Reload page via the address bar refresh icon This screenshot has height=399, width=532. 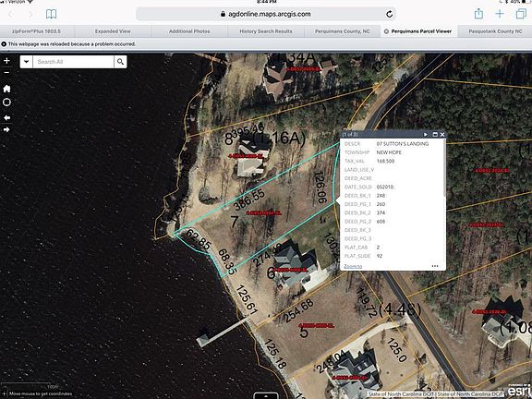(390, 14)
